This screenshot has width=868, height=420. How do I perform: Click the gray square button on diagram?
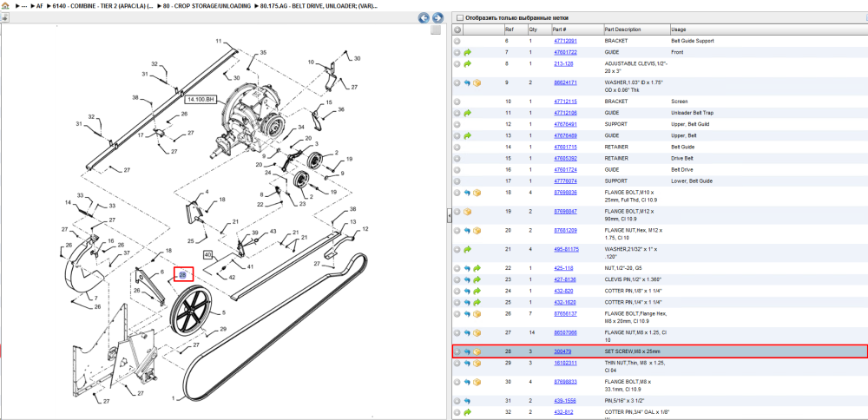pos(436,30)
